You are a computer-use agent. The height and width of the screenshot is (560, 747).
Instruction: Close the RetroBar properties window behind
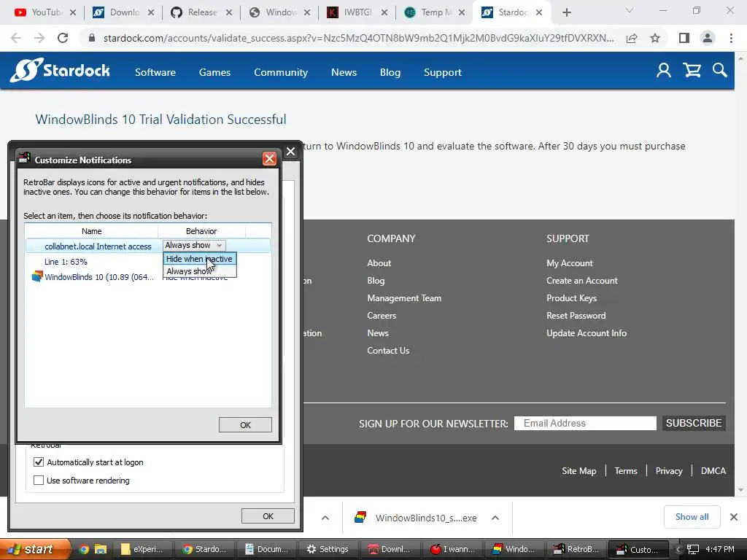290,152
